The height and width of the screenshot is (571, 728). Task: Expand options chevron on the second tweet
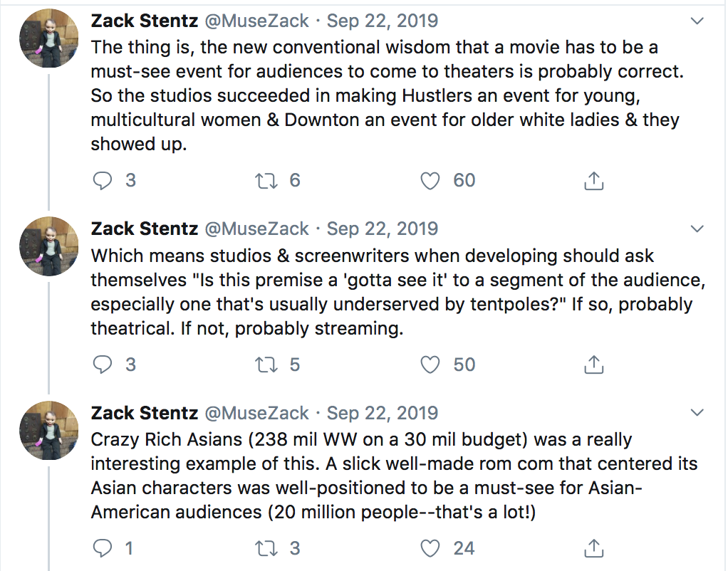tap(697, 229)
